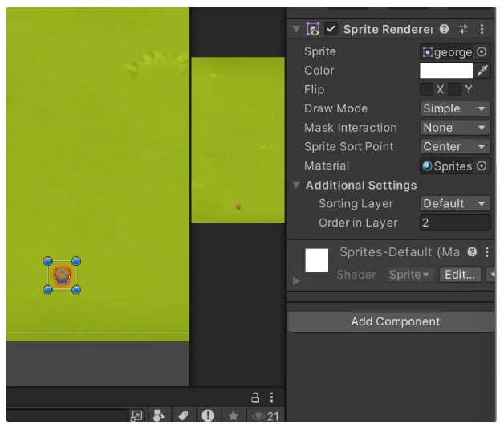Click the george sprite field
504x425 pixels.
pos(447,51)
